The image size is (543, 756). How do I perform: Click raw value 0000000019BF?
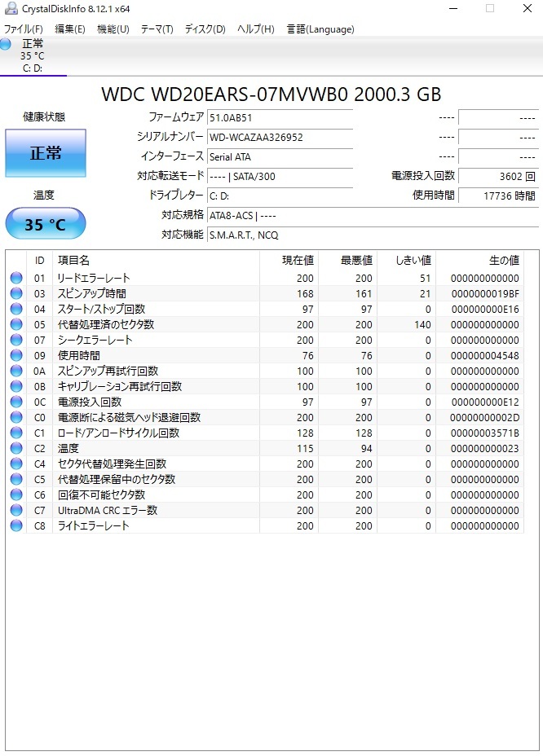click(485, 293)
